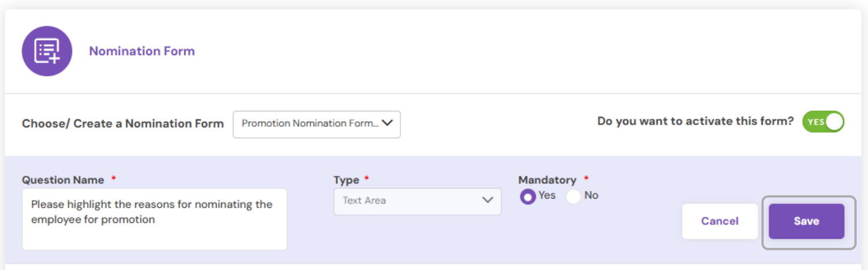
Task: Click the Choose/ Create a Nomination Form label
Action: (123, 123)
